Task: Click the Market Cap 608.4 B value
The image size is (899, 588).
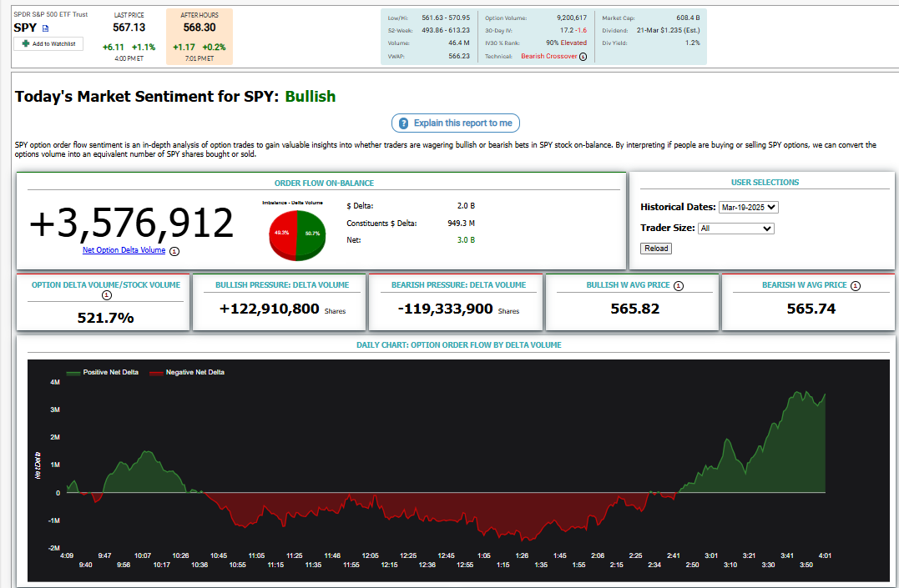Action: pos(688,18)
